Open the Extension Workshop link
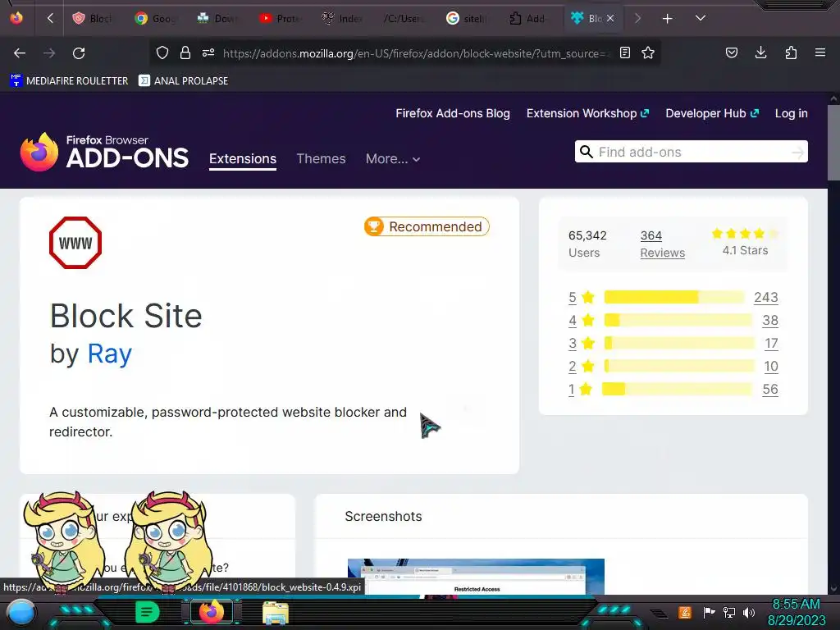This screenshot has width=840, height=630. pyautogui.click(x=587, y=113)
